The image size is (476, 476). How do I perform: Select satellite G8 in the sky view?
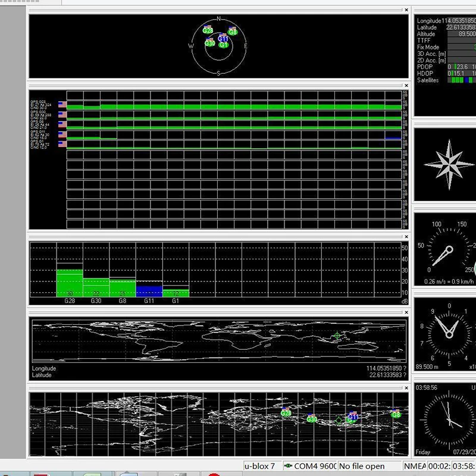(233, 31)
